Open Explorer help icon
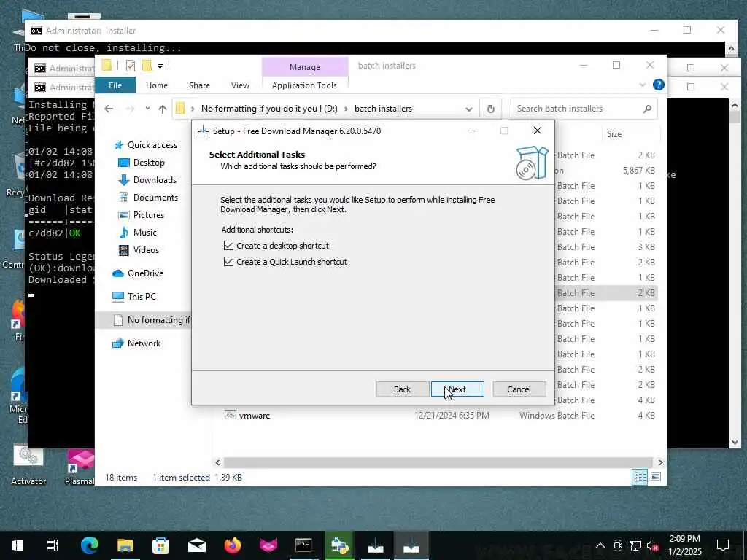This screenshot has height=560, width=747. coord(659,85)
